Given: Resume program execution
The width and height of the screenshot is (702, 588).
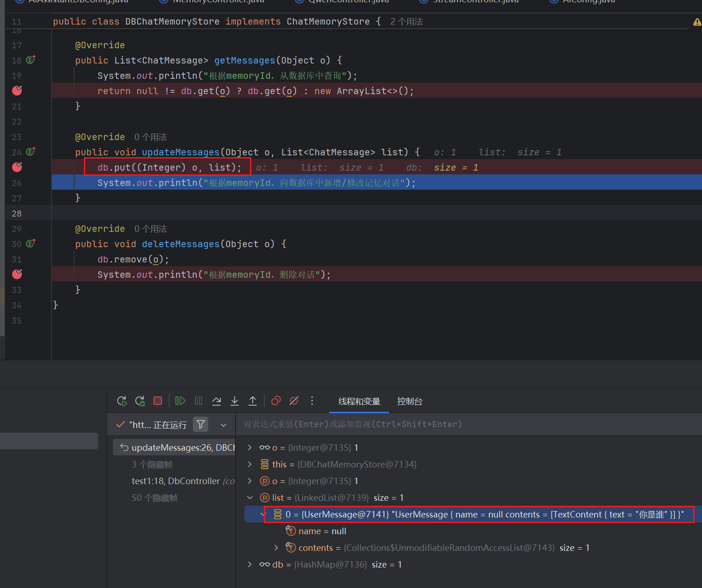Looking at the screenshot, I should [180, 401].
